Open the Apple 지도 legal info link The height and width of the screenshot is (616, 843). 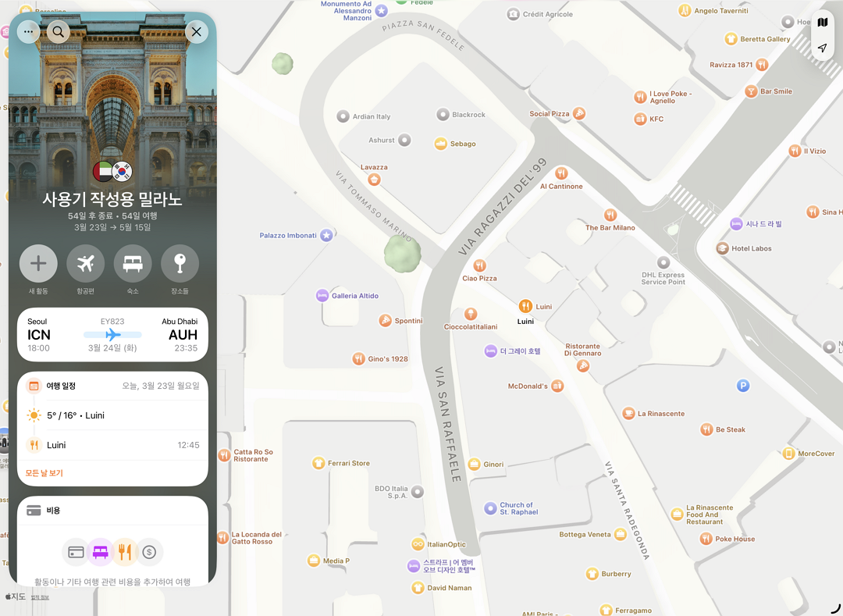(39, 597)
